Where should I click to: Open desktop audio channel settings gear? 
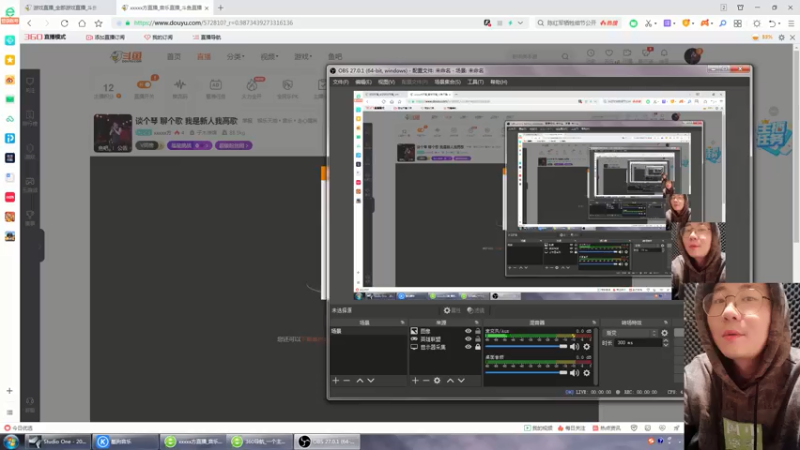[587, 373]
